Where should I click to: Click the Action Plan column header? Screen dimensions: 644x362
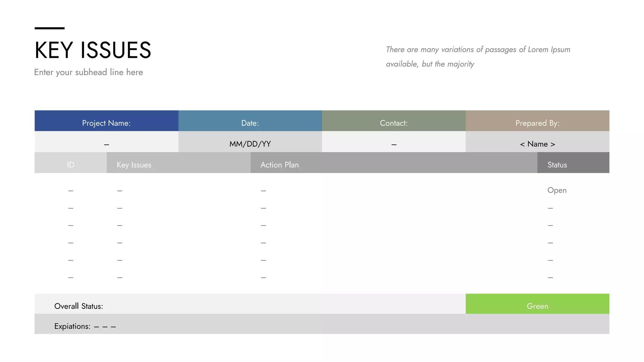[x=280, y=165]
